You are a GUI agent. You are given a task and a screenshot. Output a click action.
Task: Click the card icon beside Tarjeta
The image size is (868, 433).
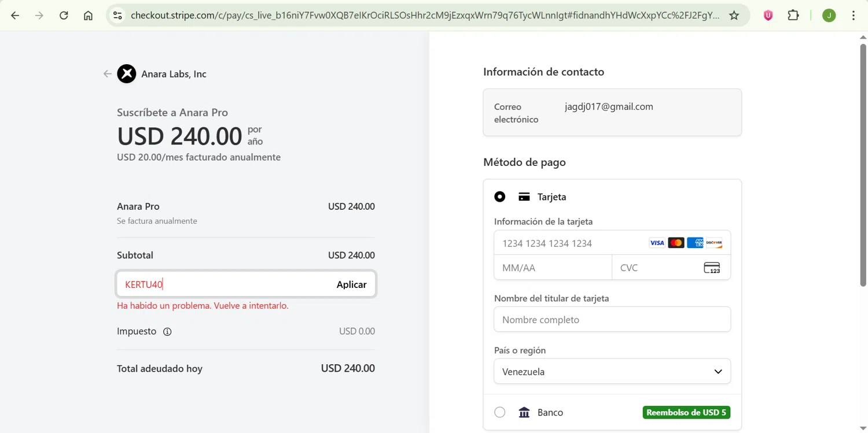[524, 197]
